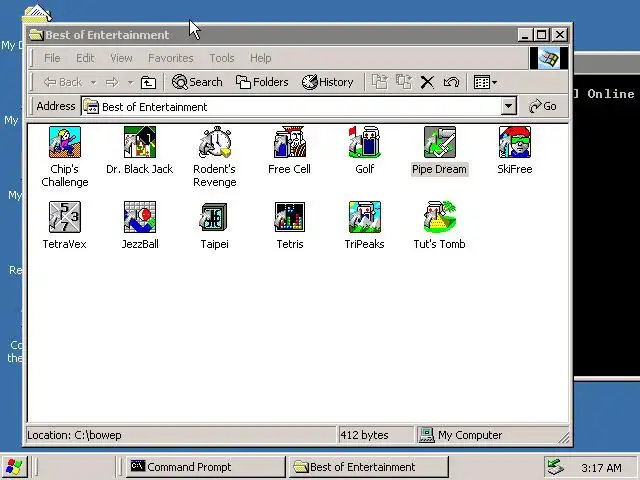
Task: Click the Chip's Challenge label text
Action: coord(64,176)
